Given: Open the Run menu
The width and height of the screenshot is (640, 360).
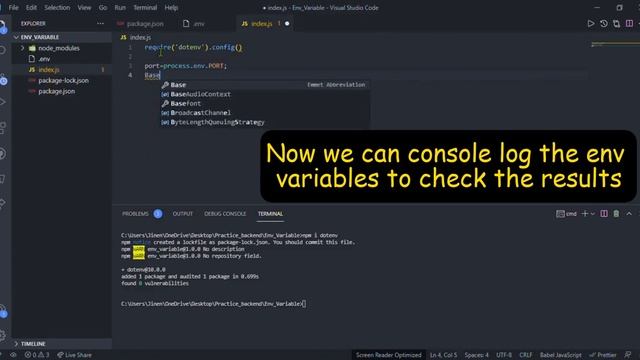Looking at the screenshot, I should (x=120, y=7).
